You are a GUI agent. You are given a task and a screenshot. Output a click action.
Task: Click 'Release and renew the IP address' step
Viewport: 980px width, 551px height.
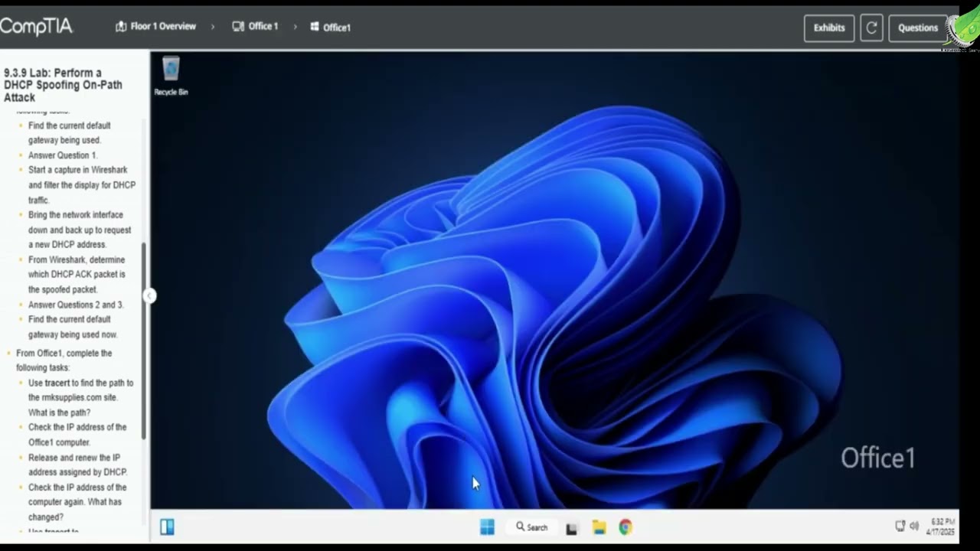coord(77,465)
